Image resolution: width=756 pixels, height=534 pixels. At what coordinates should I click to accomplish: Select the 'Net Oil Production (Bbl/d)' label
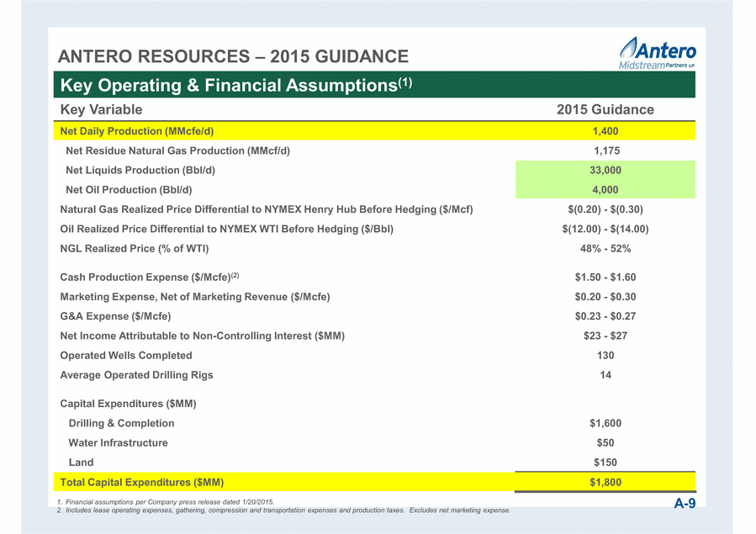[x=129, y=190]
